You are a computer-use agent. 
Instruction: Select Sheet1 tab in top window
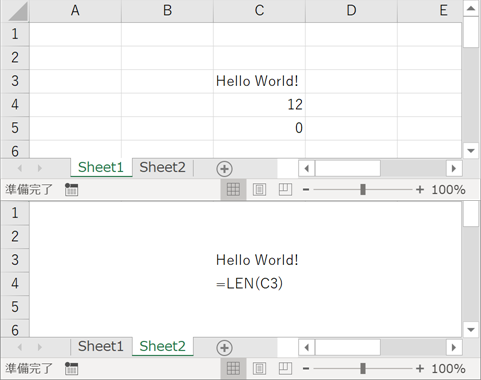click(101, 167)
